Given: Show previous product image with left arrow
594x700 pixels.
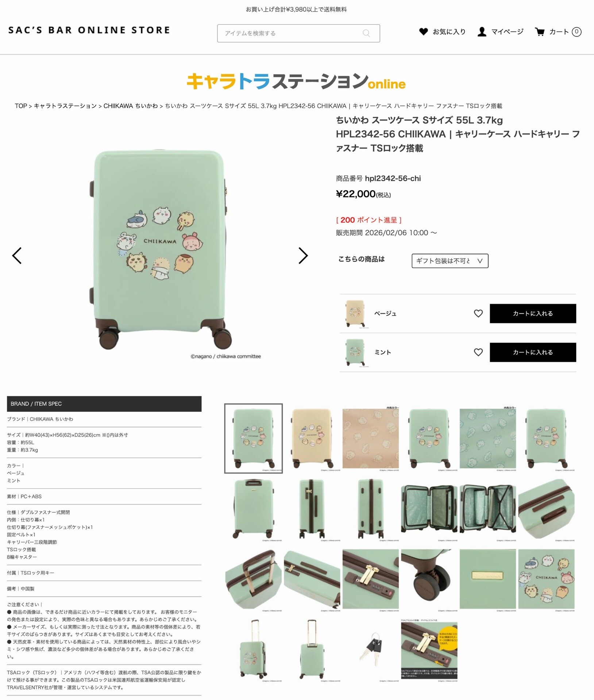Looking at the screenshot, I should click(x=17, y=256).
